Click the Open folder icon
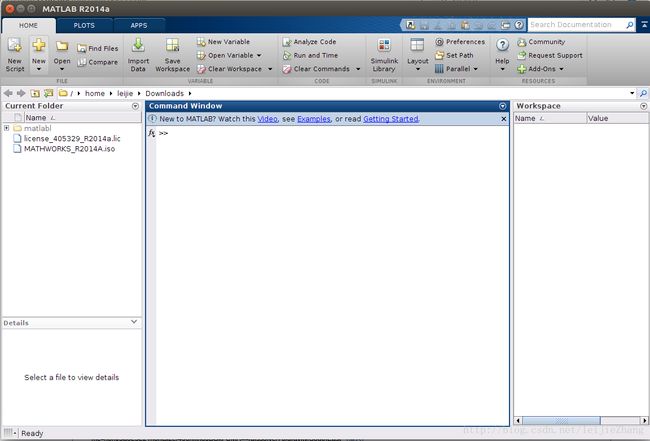The width and height of the screenshot is (650, 441). coord(62,46)
